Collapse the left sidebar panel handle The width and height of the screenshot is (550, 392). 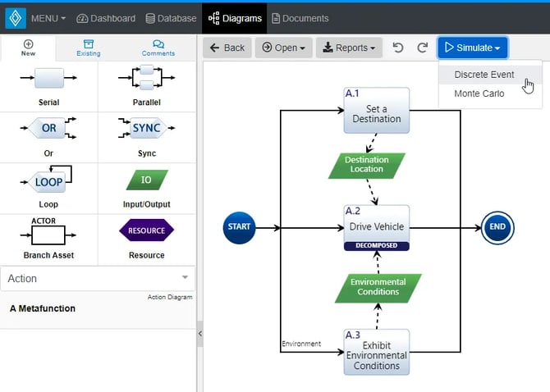pos(200,334)
